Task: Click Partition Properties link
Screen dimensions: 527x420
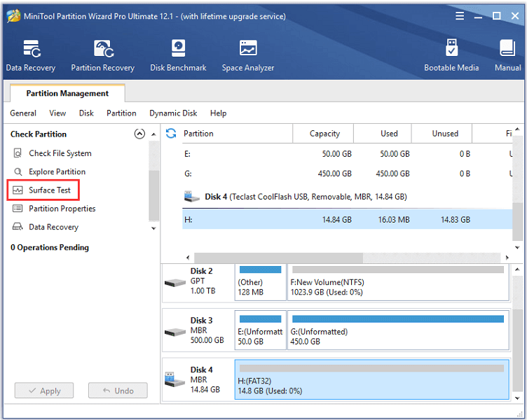Action: click(x=62, y=209)
